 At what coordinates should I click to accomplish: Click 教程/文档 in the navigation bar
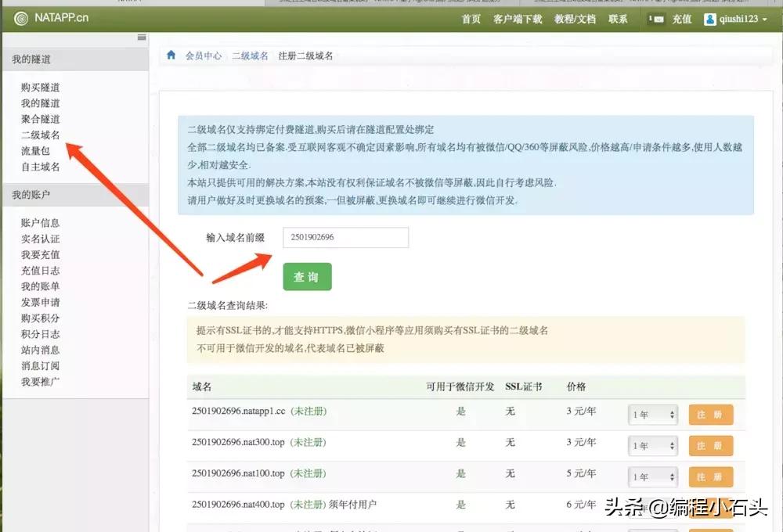576,19
